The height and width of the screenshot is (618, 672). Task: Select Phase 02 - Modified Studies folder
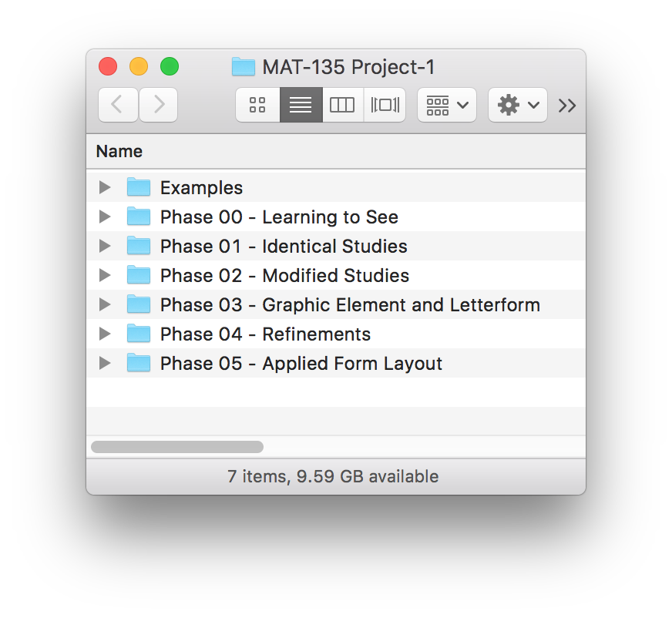tap(284, 276)
